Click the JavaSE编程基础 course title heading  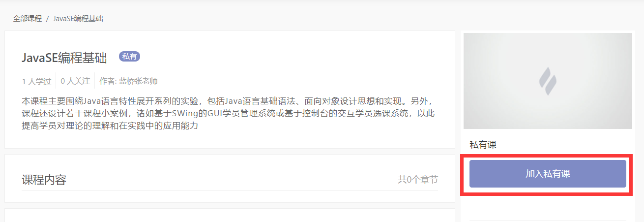(64, 58)
